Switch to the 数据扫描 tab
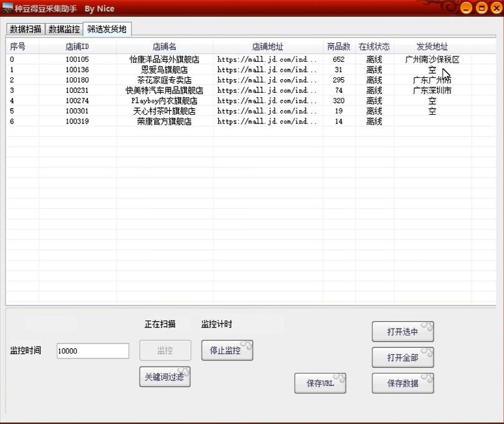 [26, 29]
